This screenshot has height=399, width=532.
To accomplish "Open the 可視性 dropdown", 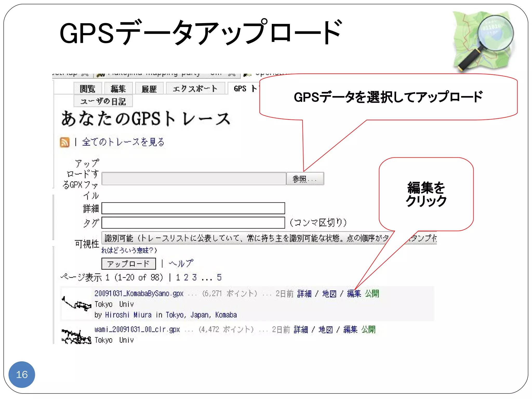I will coord(269,238).
